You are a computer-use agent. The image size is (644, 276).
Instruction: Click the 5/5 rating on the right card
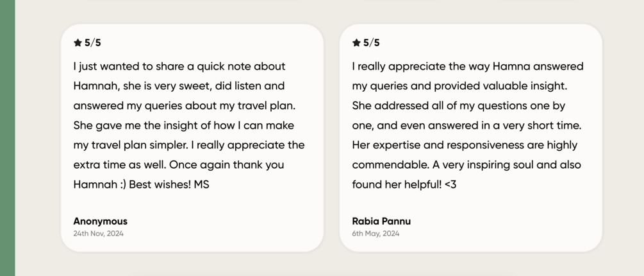click(x=372, y=43)
